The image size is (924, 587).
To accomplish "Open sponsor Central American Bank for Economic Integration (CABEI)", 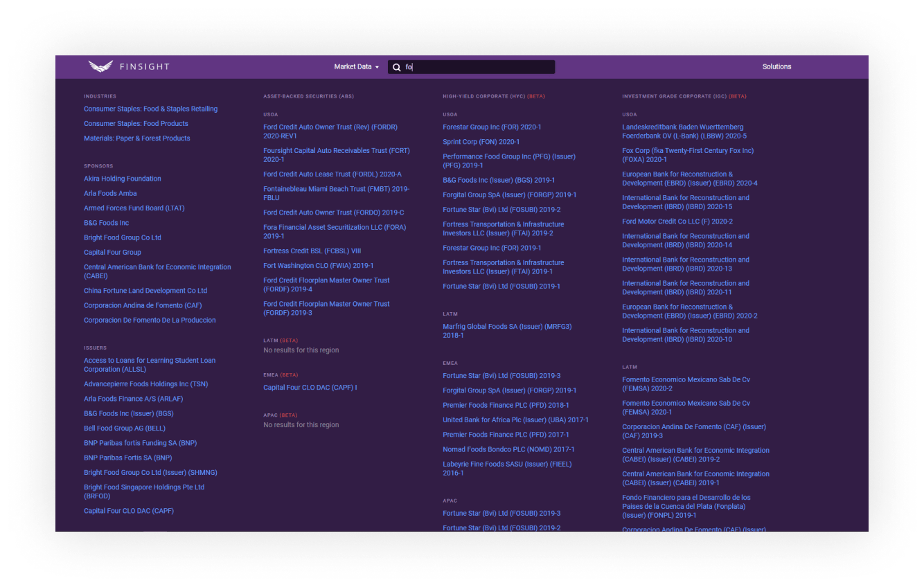I will (157, 271).
